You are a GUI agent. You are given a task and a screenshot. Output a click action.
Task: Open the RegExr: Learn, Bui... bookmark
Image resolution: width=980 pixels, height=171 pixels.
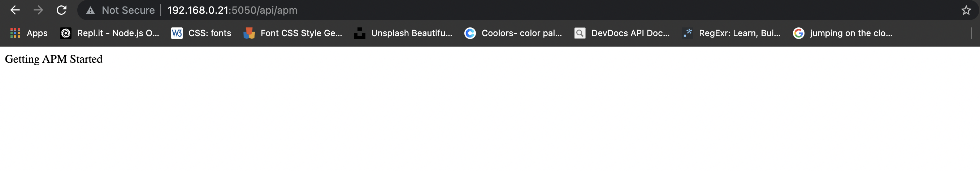pyautogui.click(x=739, y=33)
